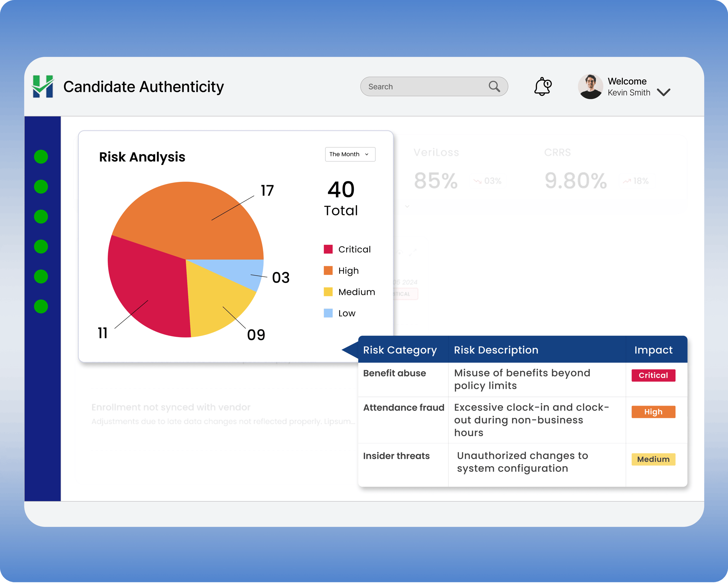This screenshot has height=583, width=728.
Task: Click the red Critical impact badge
Action: 653,375
